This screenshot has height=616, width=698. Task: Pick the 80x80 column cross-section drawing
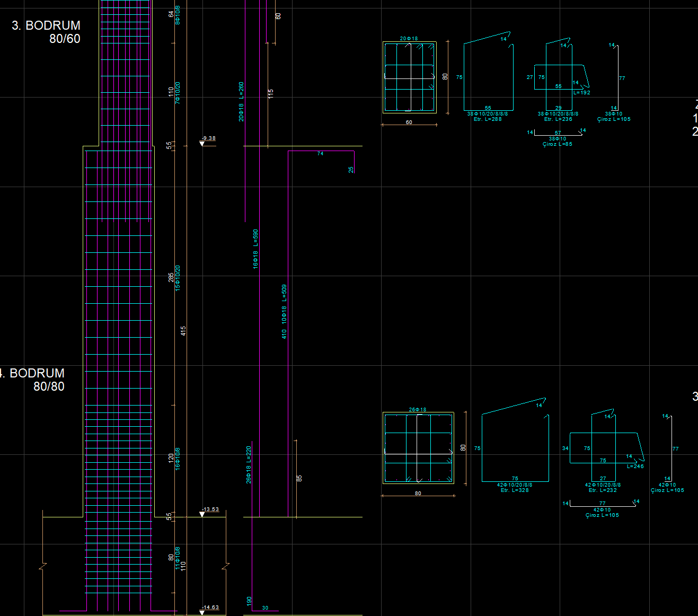418,448
